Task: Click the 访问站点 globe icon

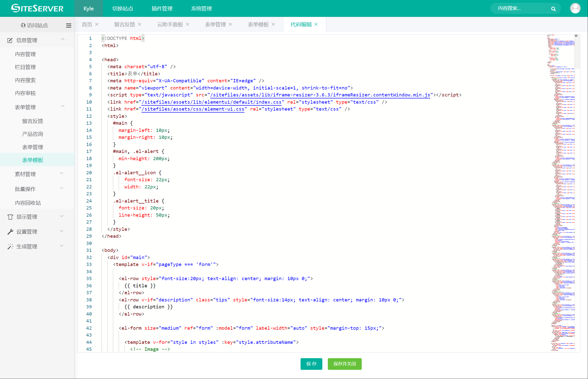Action: click(x=23, y=25)
